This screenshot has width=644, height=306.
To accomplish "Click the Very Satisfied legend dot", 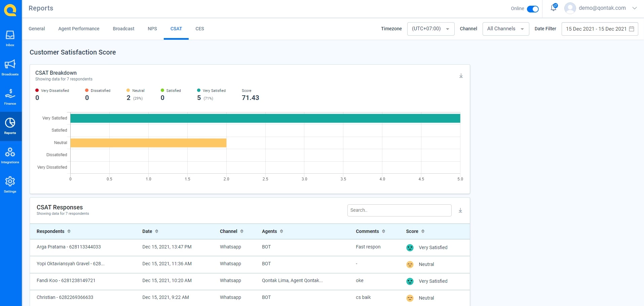I will (199, 90).
